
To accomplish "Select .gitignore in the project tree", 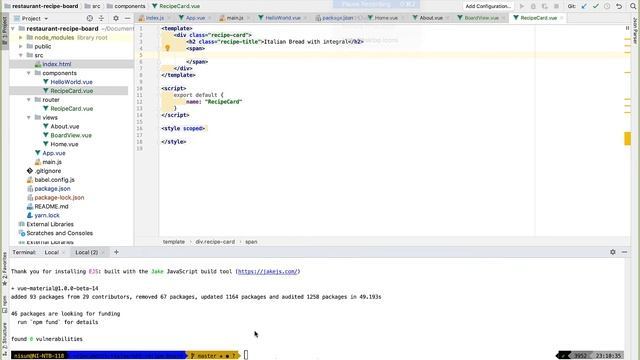I will click(48, 171).
